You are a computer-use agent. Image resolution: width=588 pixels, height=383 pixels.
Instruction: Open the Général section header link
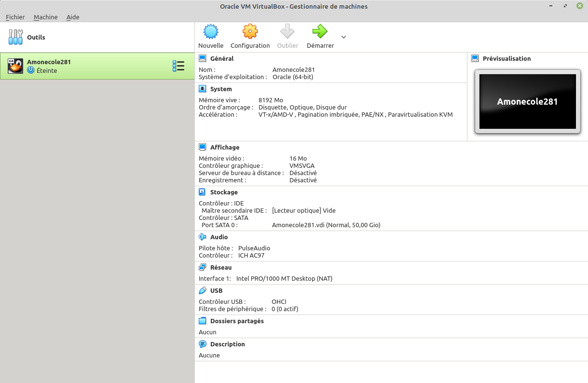tap(222, 59)
